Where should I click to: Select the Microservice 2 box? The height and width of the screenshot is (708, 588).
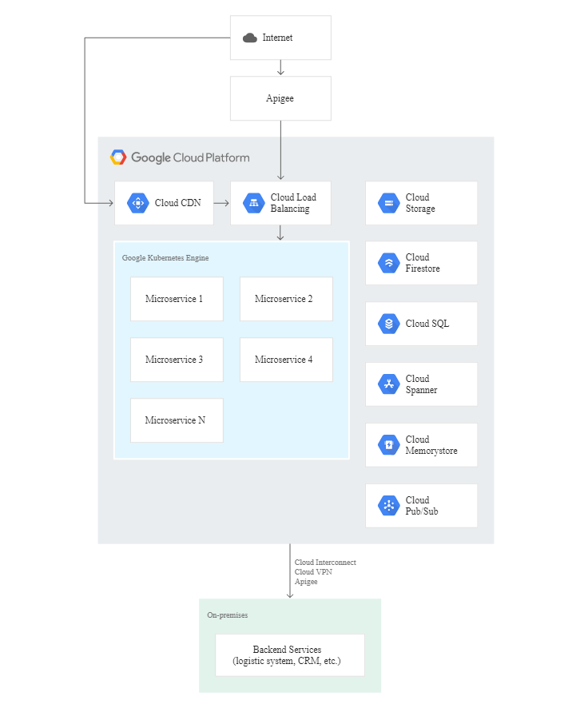tap(286, 299)
